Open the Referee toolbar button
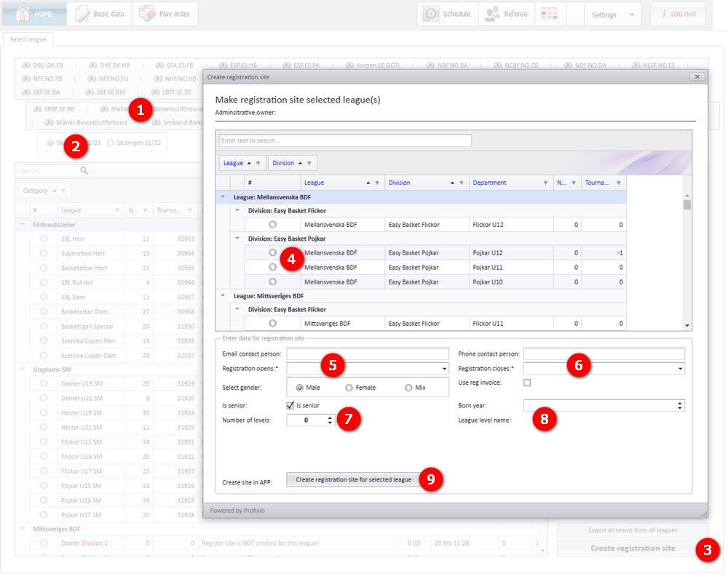Viewport: 728px width, 579px height. click(506, 14)
